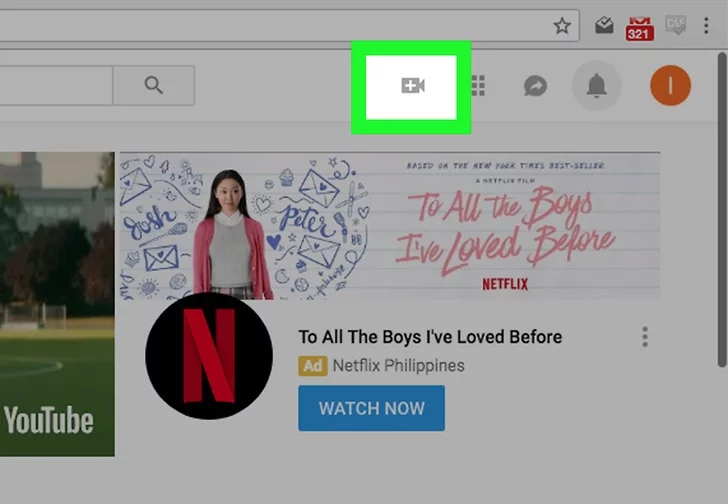Open the "To All The Boys I've Loved Before" title
This screenshot has height=504, width=728.
(430, 337)
